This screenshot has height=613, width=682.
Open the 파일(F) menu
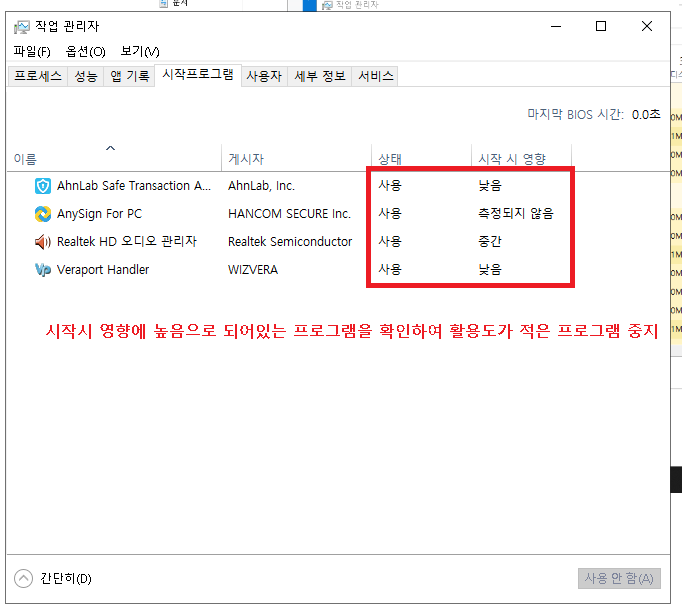(32, 52)
